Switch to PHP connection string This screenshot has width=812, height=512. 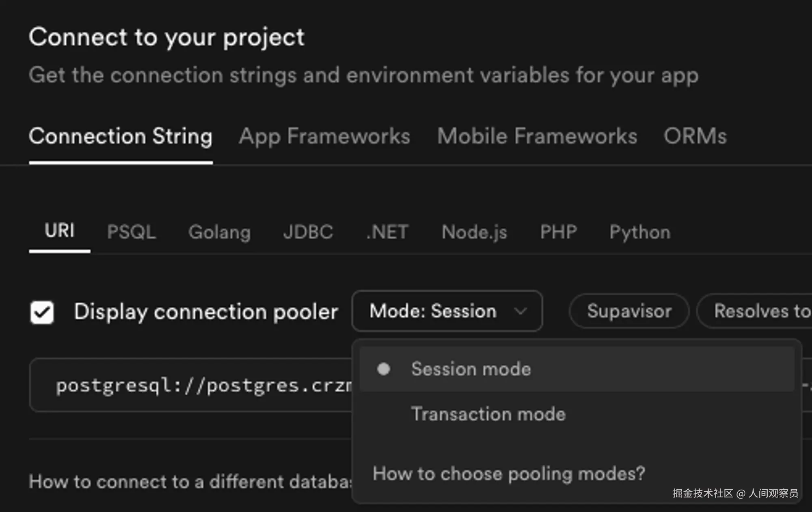coord(558,232)
